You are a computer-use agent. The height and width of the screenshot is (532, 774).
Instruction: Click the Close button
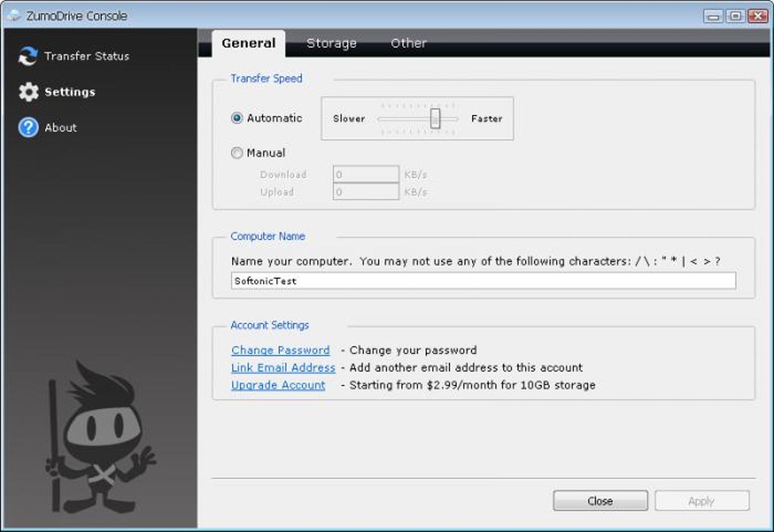600,501
